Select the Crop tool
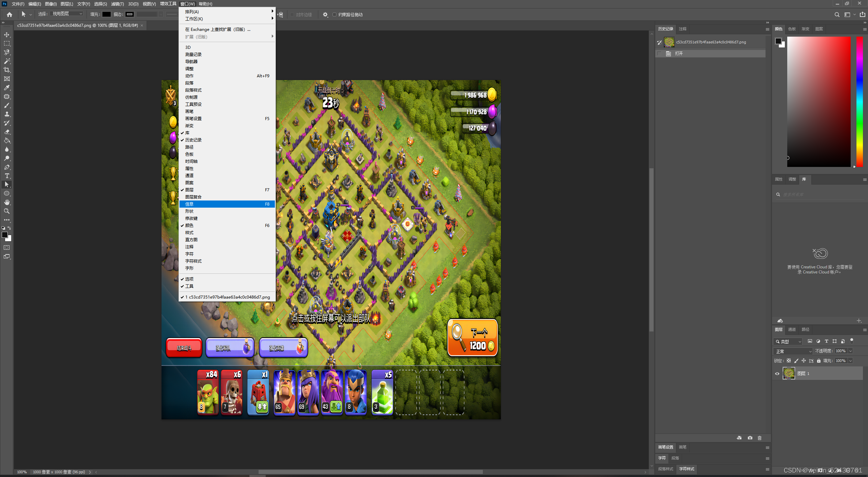 click(x=7, y=70)
